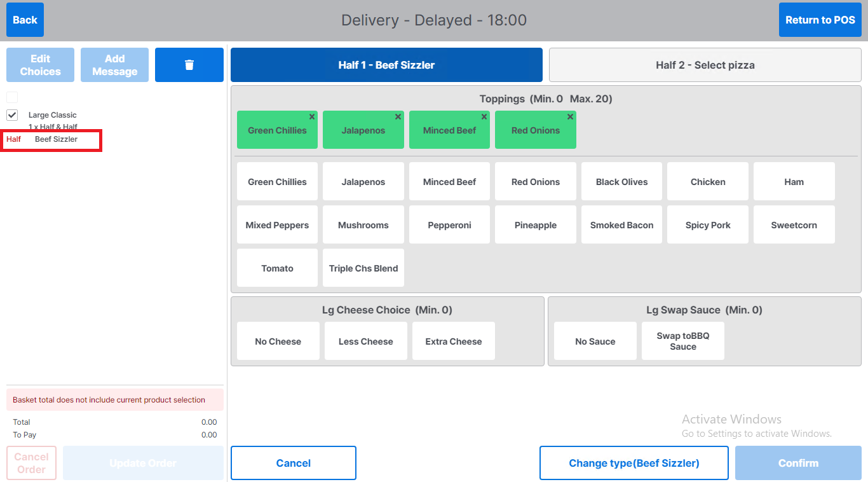Pick the No Cheese option

278,341
